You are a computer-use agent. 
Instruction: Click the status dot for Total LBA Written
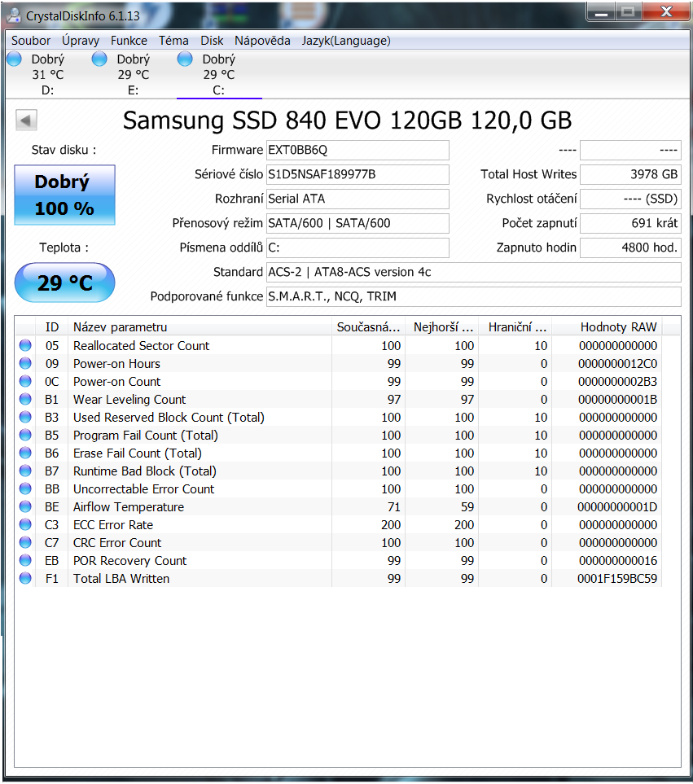coord(25,579)
